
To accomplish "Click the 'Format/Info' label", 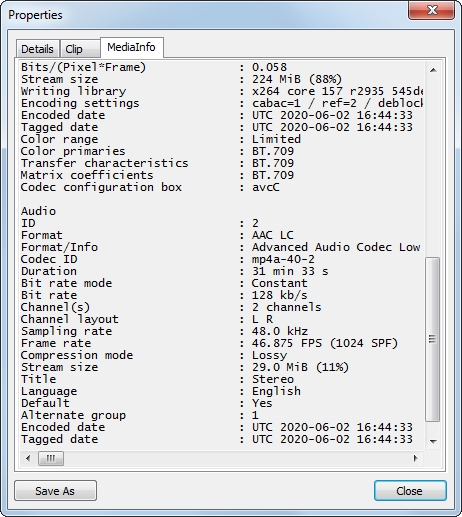I will click(x=59, y=247).
